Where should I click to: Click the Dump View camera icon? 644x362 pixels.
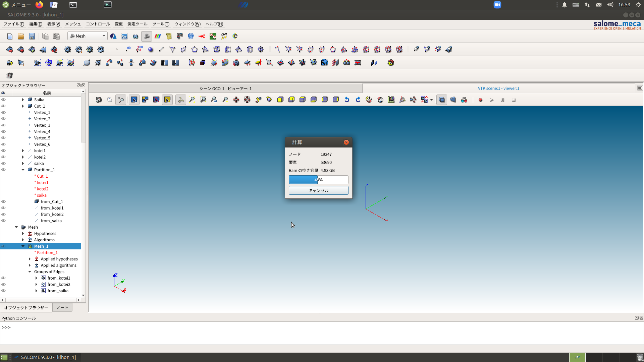(99, 100)
